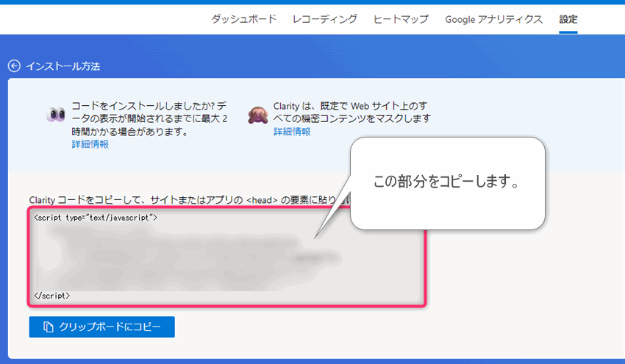625x364 pixels.
Task: Click the Clarity は、既定で Web サイト notice text
Action: coord(352,112)
